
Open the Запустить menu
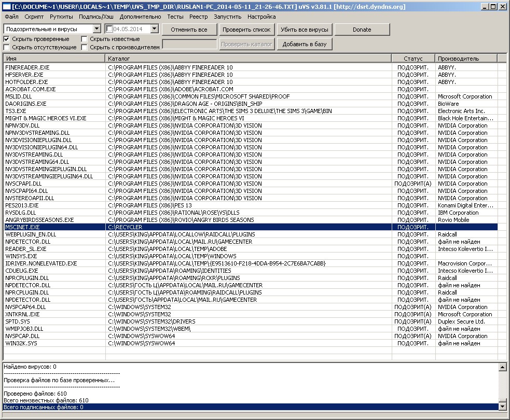pos(227,17)
